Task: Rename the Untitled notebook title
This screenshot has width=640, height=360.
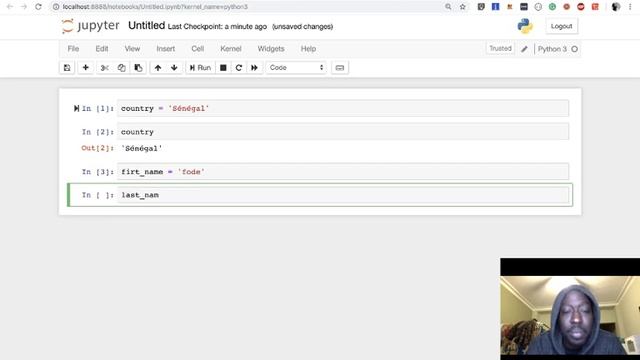Action: (x=146, y=26)
